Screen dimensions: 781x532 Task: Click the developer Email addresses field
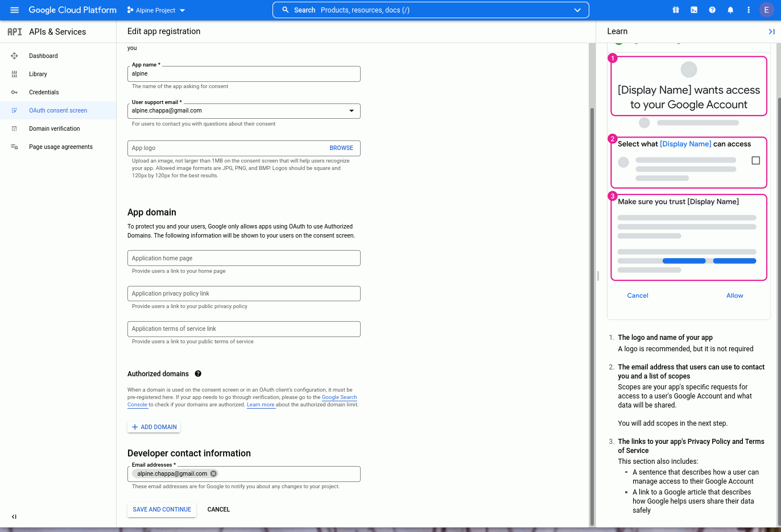click(x=244, y=474)
